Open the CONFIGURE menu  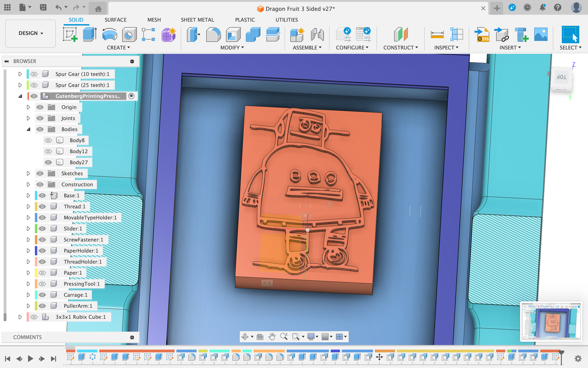[352, 47]
